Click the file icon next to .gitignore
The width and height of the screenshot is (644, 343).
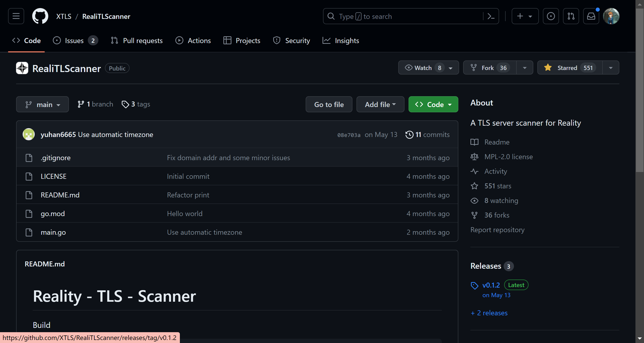coord(29,158)
